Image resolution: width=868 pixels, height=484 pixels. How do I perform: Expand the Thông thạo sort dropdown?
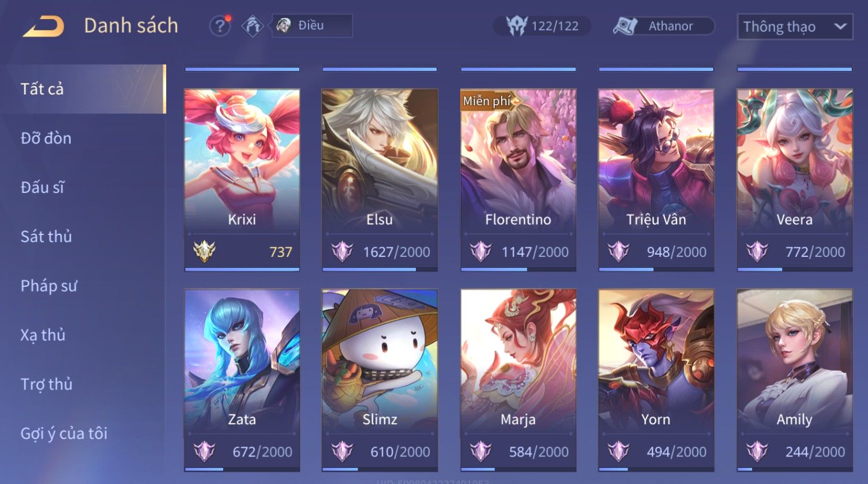[795, 27]
